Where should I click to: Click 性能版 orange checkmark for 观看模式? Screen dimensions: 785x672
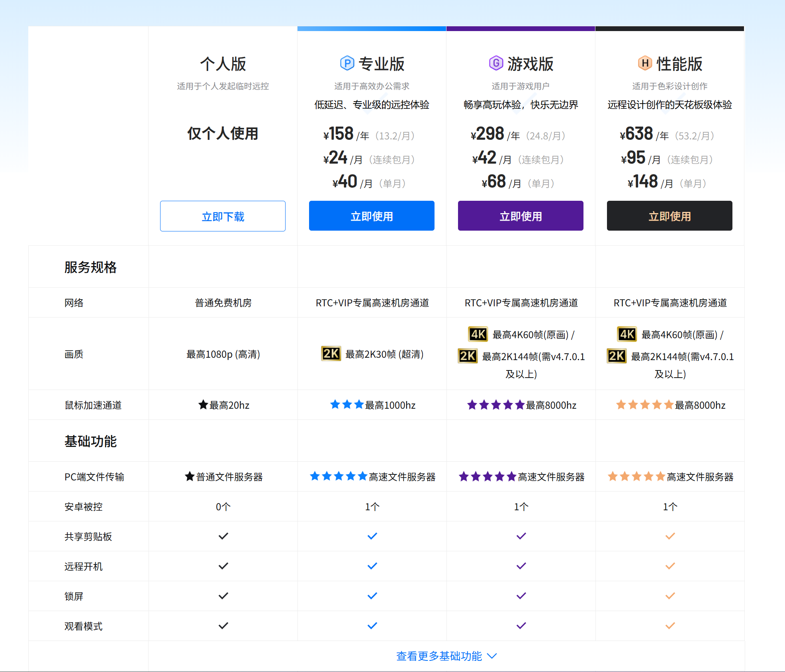point(670,626)
